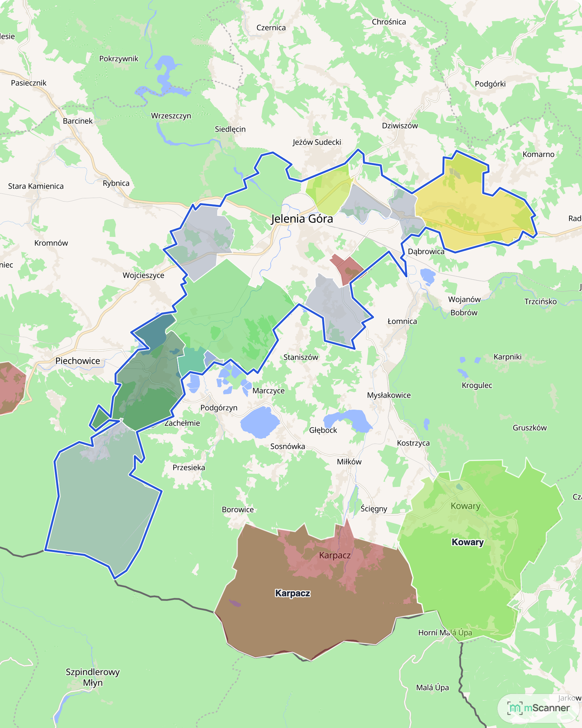Click the Bobrów label
Image resolution: width=582 pixels, height=728 pixels.
tap(464, 313)
